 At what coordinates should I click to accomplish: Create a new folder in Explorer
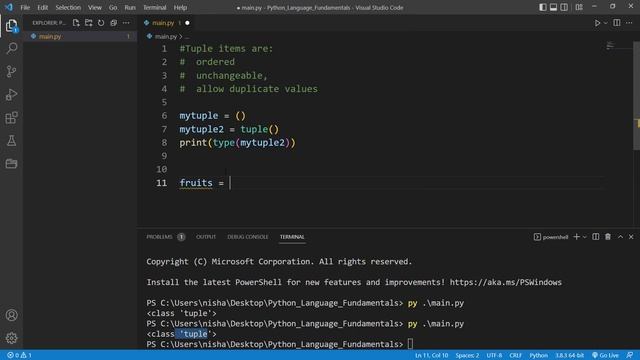89,23
